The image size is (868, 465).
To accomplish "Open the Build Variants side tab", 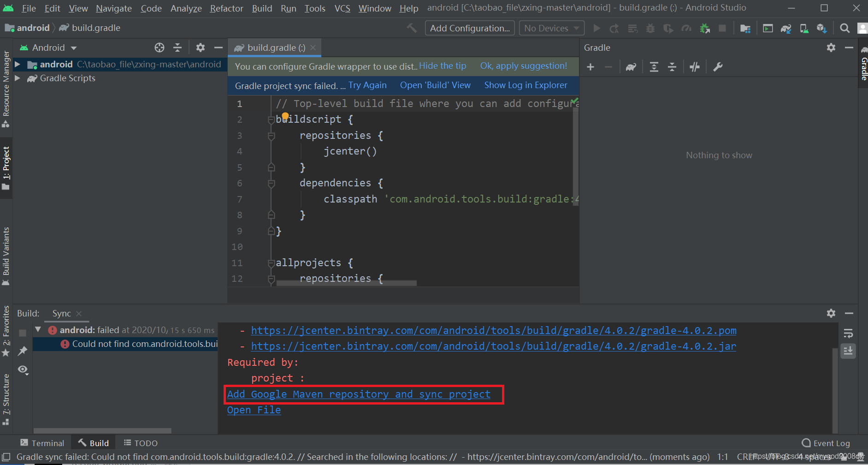I will 6,256.
